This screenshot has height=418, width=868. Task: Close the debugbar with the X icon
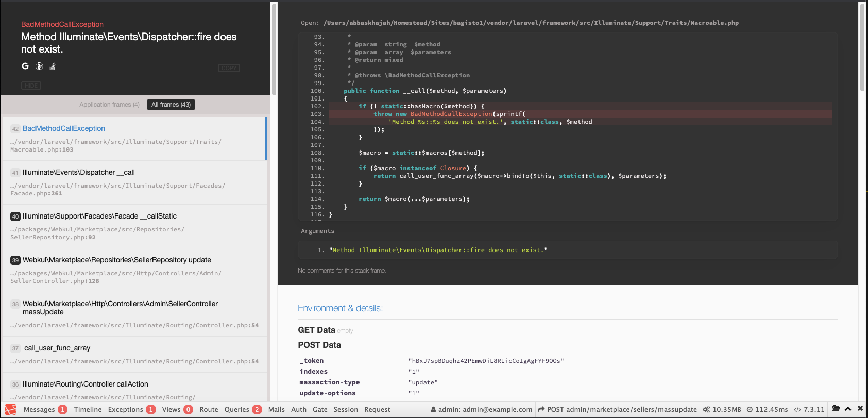860,409
